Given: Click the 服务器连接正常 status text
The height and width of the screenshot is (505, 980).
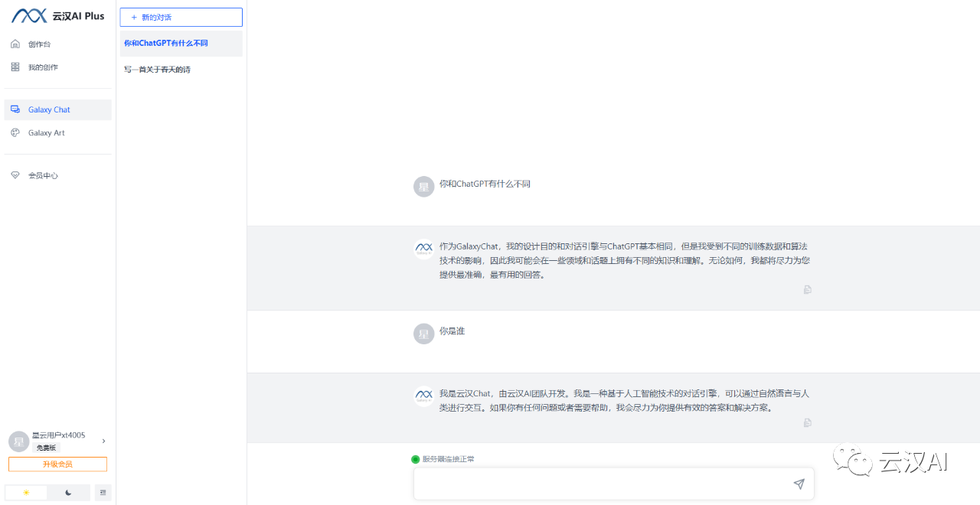Looking at the screenshot, I should tap(449, 459).
